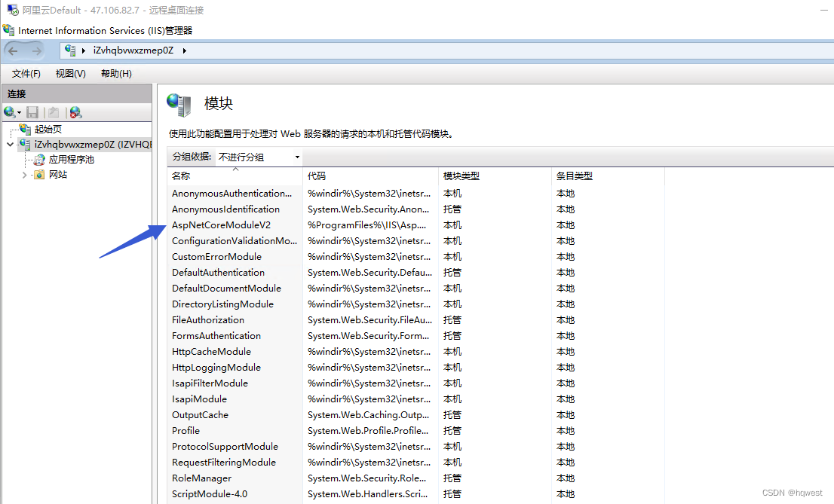The image size is (834, 504).
Task: Select the Profile module
Action: pos(186,431)
